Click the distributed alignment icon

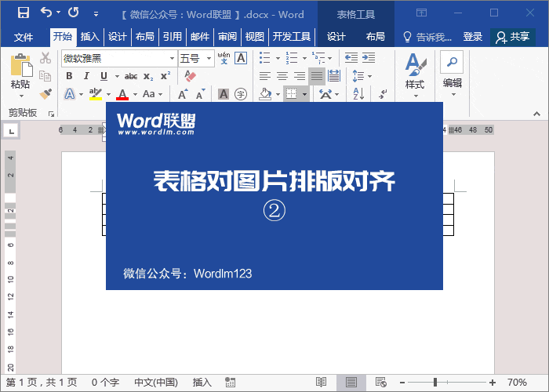[334, 76]
